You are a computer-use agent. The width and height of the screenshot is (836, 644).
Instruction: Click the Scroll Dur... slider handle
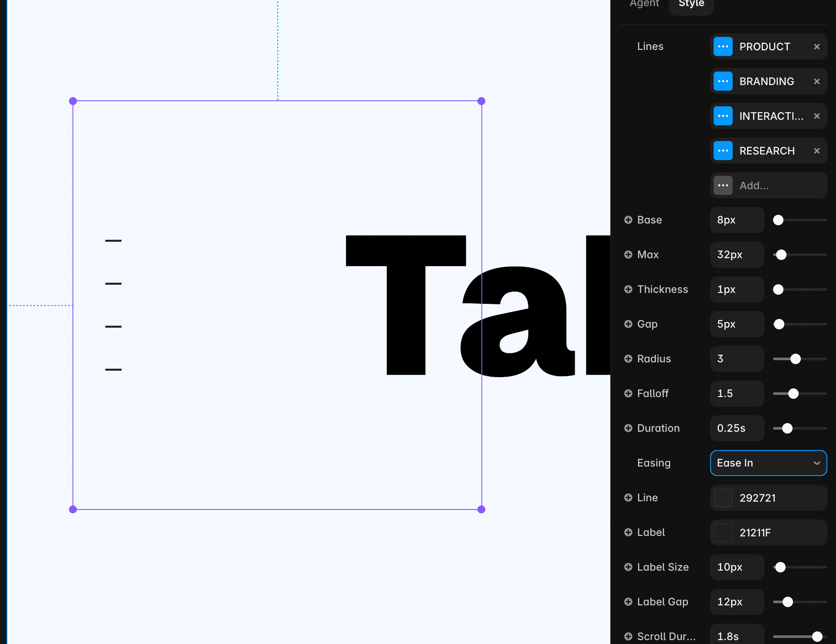coord(817,637)
